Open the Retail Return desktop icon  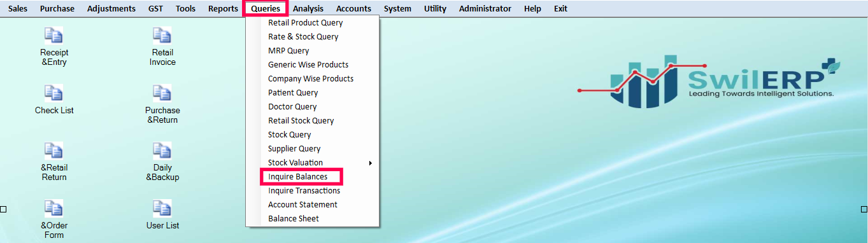click(53, 162)
